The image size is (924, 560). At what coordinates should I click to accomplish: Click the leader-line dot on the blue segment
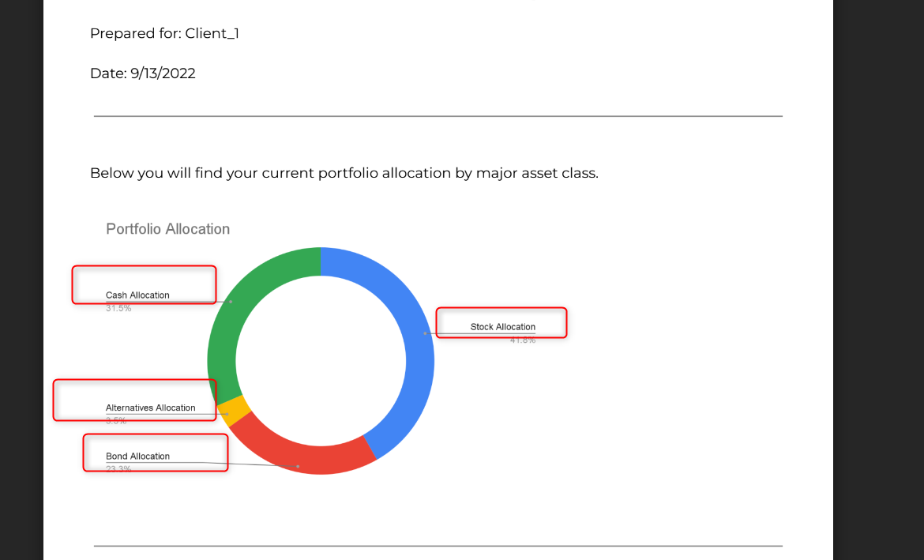pyautogui.click(x=425, y=333)
